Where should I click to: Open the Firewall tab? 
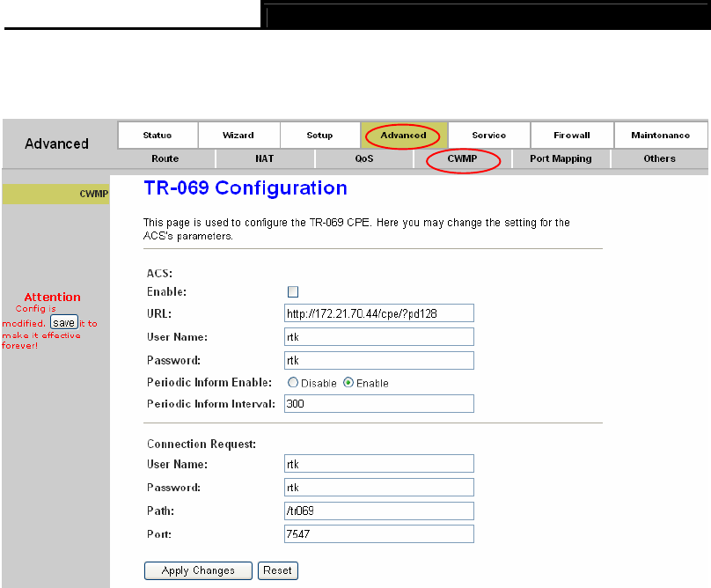click(x=572, y=136)
